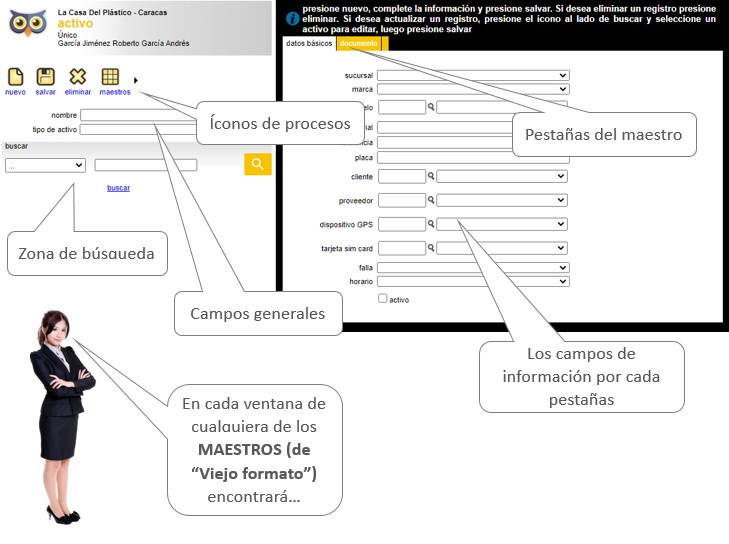Click the yellow magnifier search button

pos(258,164)
